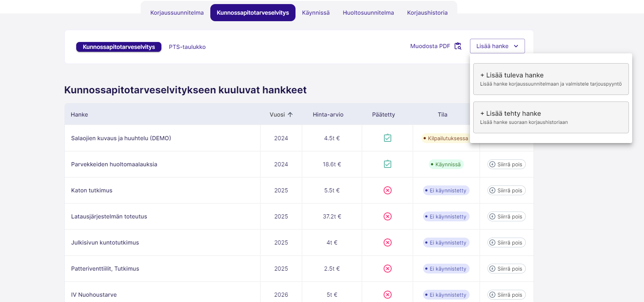Click red X icon in IV Nuohoustarve row
644x302 pixels.
click(387, 295)
